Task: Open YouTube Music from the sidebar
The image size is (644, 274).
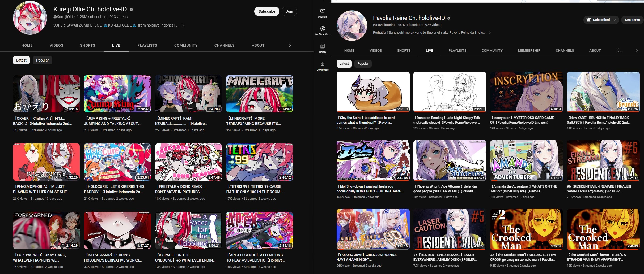Action: 323,31
